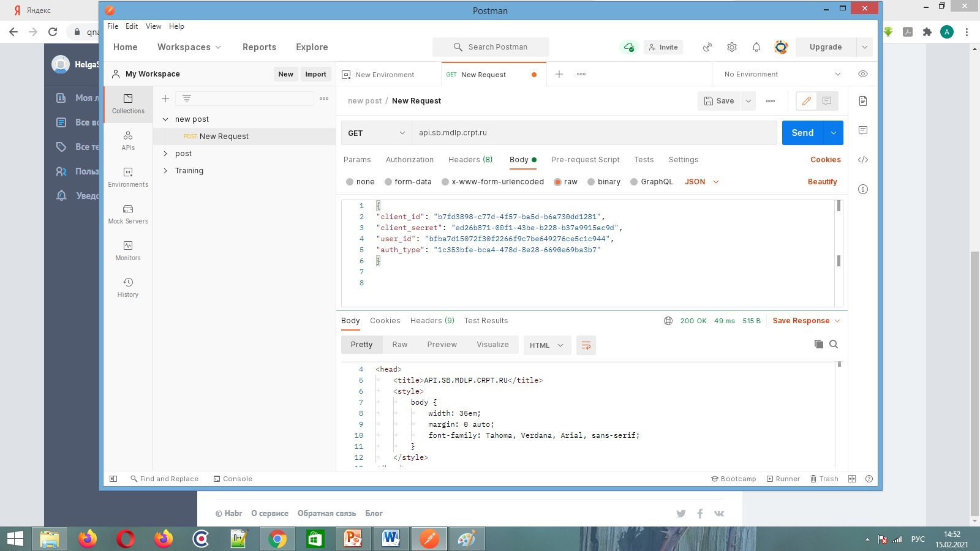Open the notifications bell icon
980x551 pixels.
756,47
